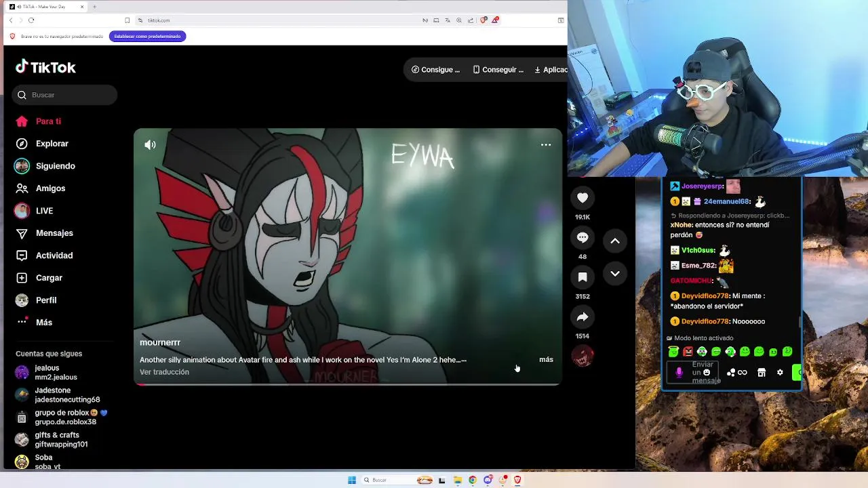The image size is (868, 488).
Task: Open Chrome from the taskbar
Action: coord(473,480)
